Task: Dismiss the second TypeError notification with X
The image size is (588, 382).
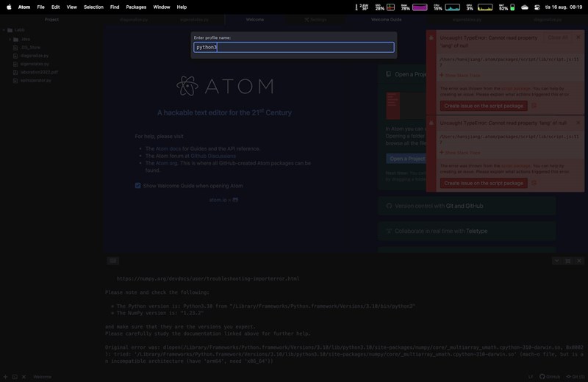Action: (578, 123)
